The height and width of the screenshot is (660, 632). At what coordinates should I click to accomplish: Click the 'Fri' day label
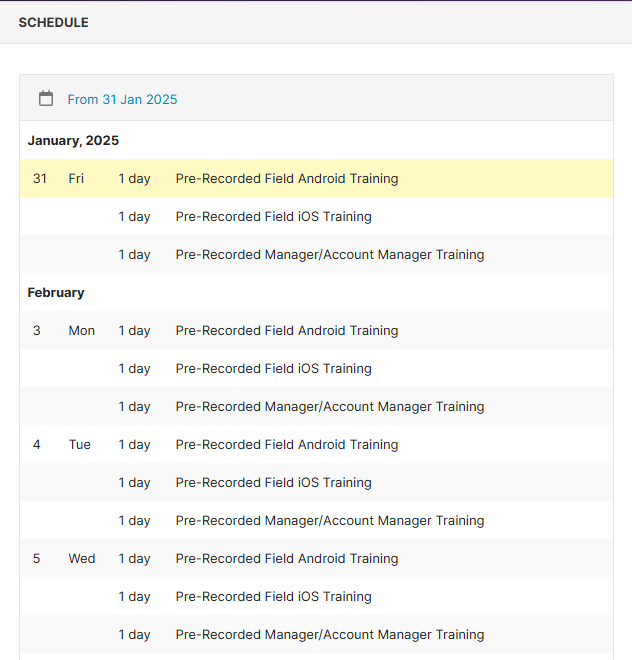(x=76, y=179)
